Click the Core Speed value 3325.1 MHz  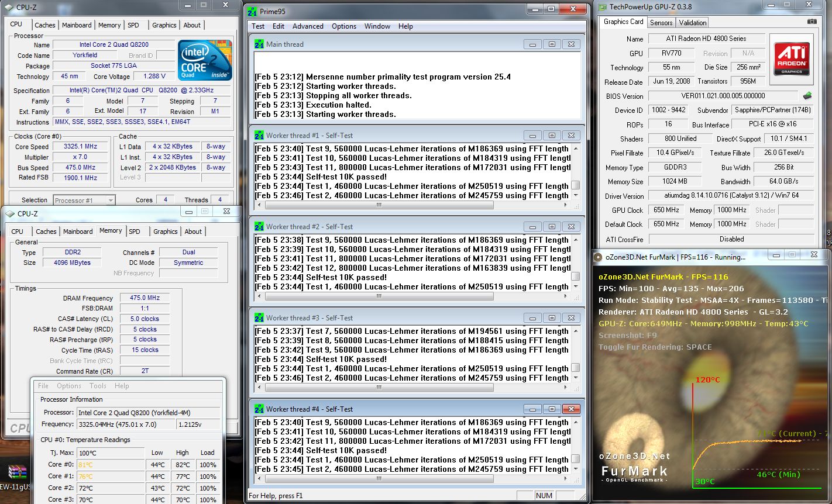click(80, 147)
